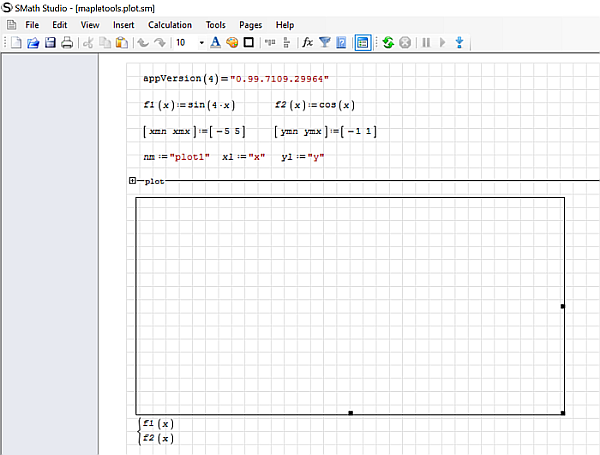Click the f1(x):=sin(4·x) definition
This screenshot has height=455, width=600.
(x=188, y=105)
